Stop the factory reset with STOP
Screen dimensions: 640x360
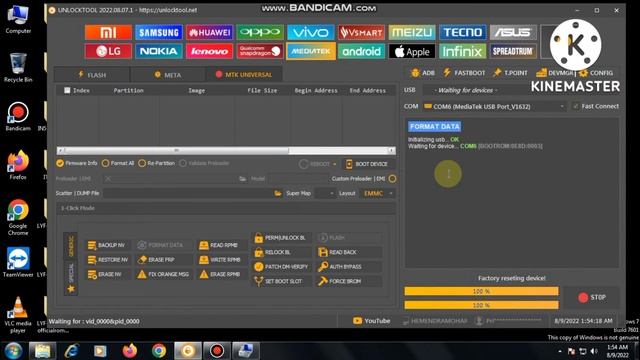point(592,298)
